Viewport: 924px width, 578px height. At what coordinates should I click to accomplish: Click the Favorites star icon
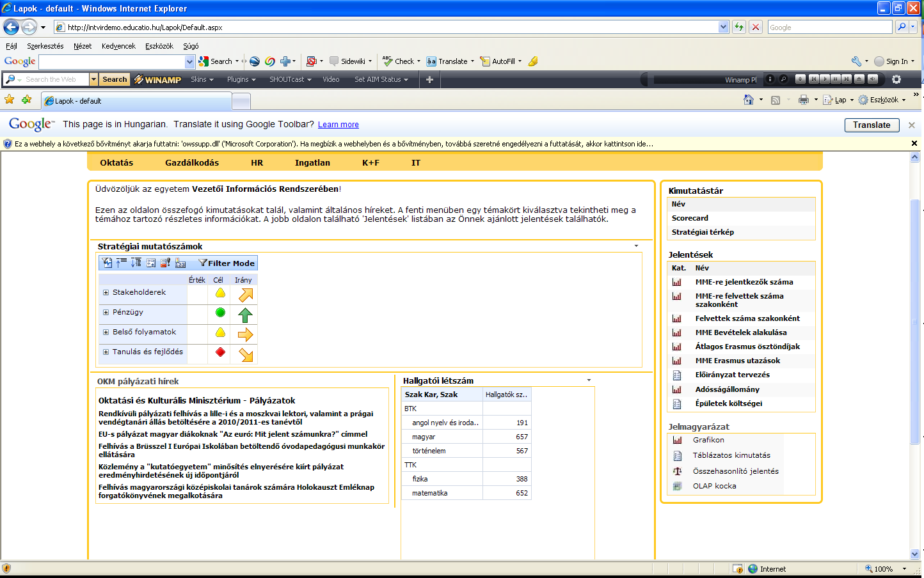coord(9,100)
